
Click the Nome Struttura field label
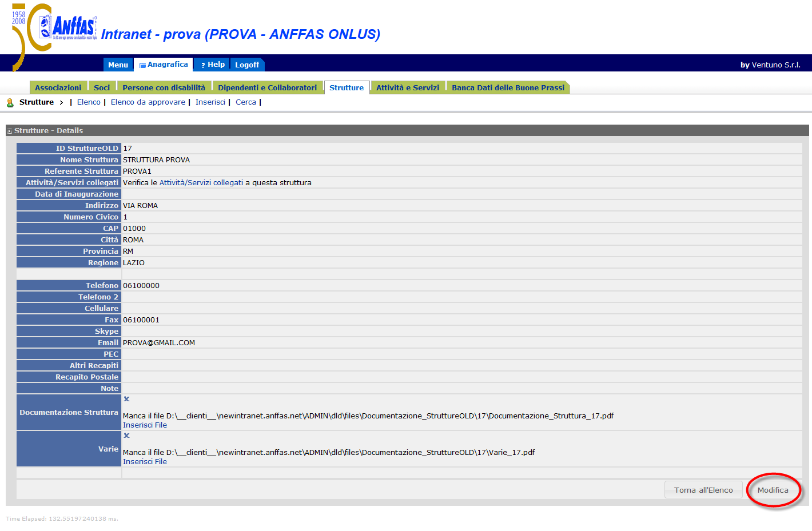click(x=89, y=160)
